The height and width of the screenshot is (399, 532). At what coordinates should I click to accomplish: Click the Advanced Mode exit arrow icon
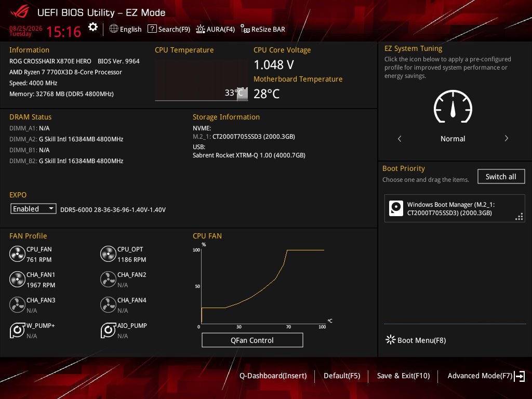(x=520, y=376)
